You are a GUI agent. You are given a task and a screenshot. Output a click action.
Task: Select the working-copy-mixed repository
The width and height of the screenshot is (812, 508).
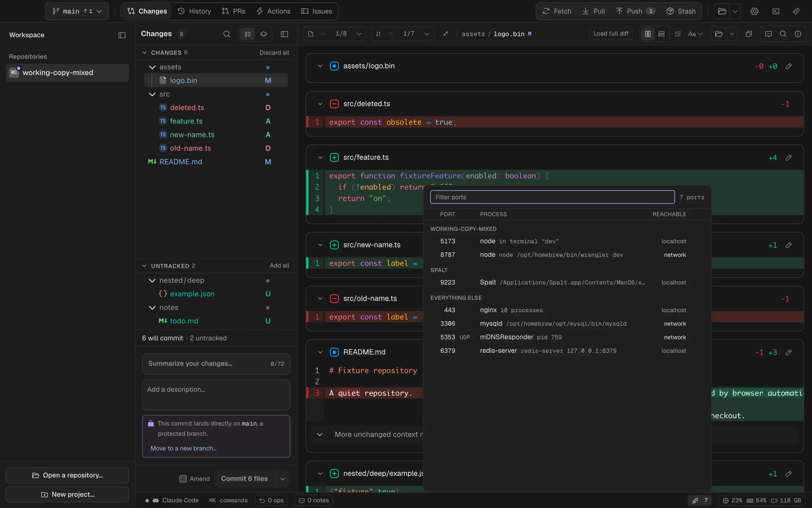click(x=67, y=73)
